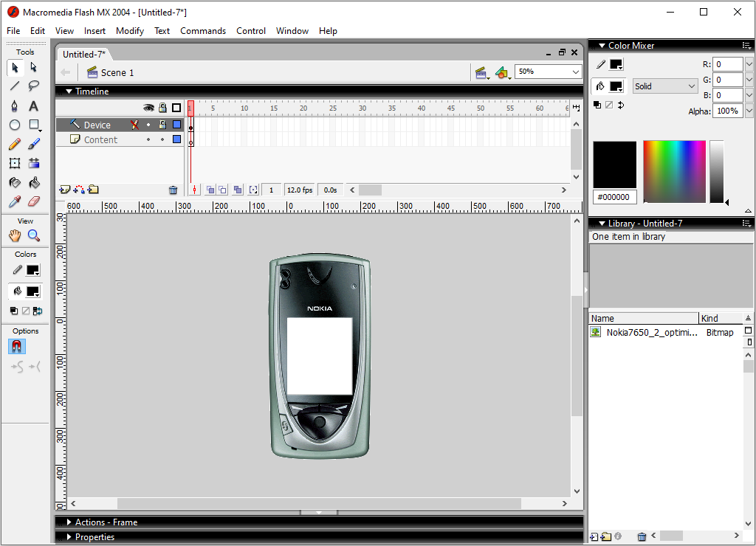Open the Control menu
The image size is (756, 546).
(x=251, y=31)
